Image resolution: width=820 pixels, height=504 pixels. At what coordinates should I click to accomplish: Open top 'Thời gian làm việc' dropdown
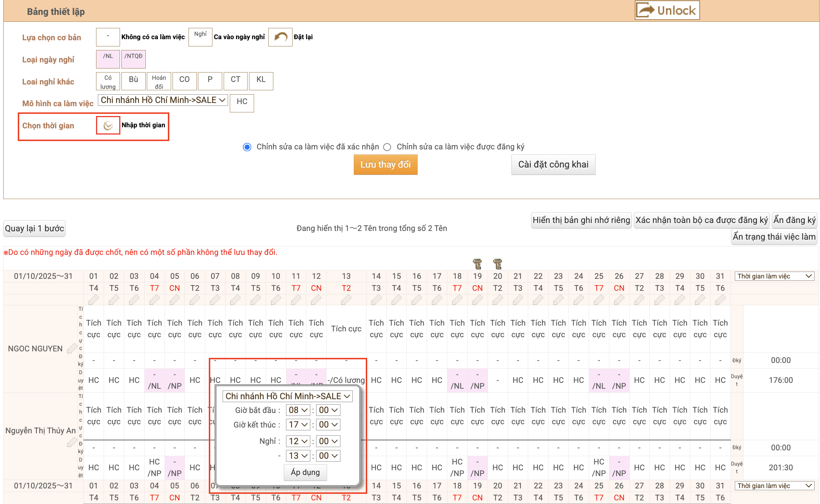[774, 276]
